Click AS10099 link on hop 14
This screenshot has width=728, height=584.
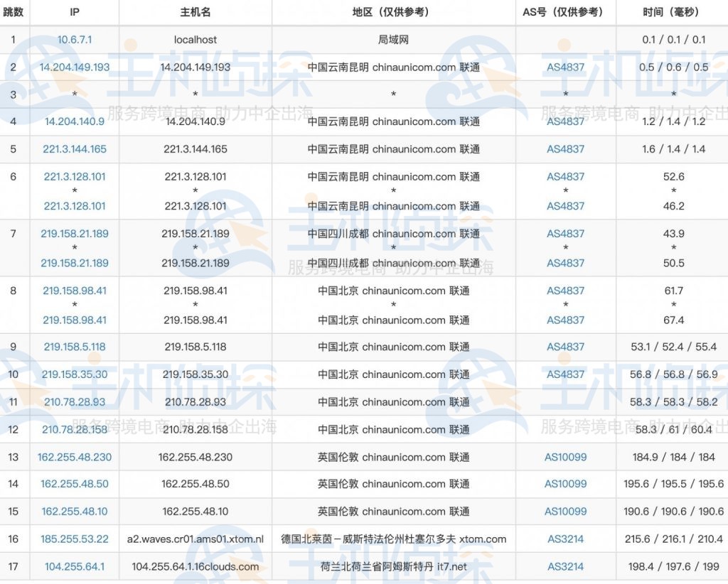point(565,484)
